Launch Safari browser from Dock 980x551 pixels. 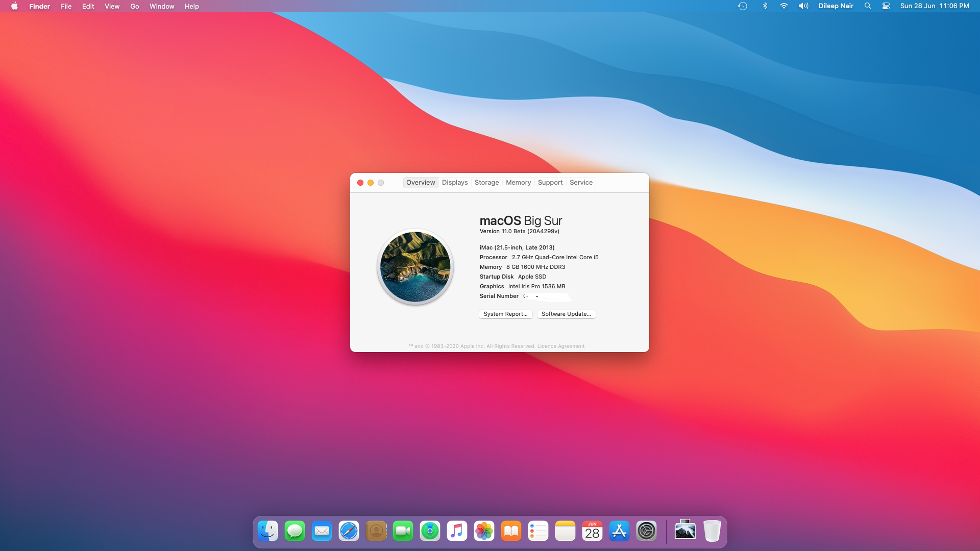349,531
